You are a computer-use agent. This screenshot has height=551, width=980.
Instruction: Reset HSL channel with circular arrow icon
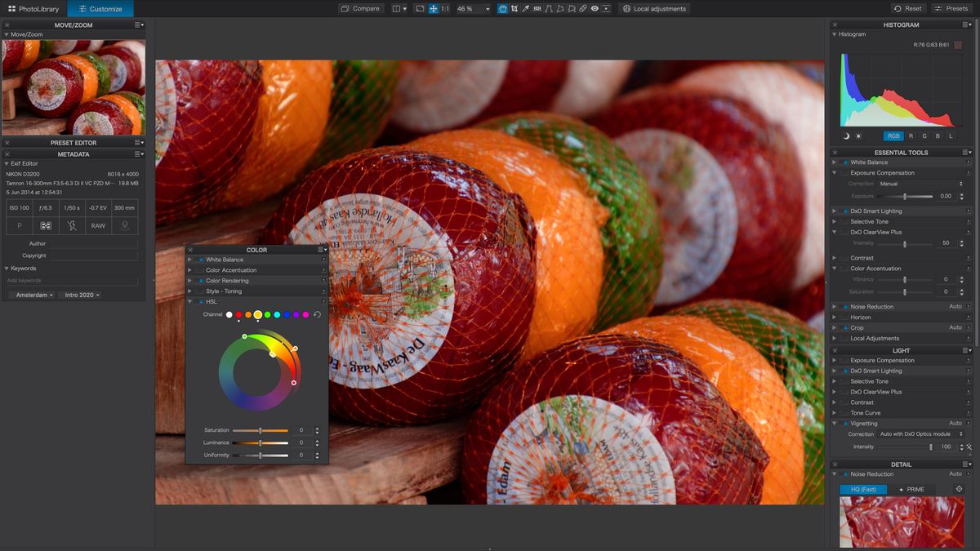pos(317,314)
